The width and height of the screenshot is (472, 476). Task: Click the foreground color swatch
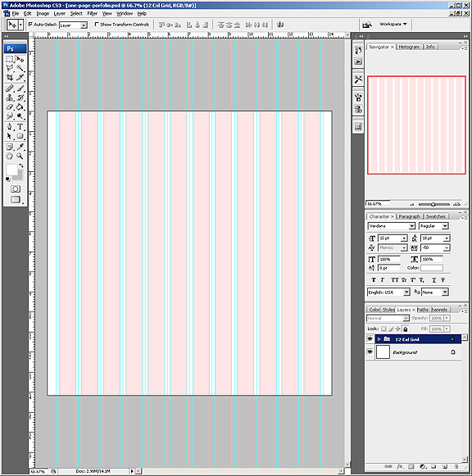pyautogui.click(x=11, y=170)
